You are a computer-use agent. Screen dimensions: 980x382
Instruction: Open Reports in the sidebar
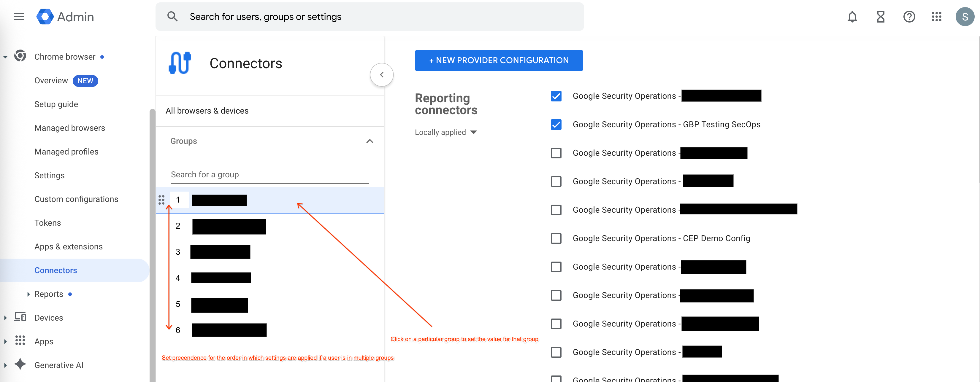point(49,294)
